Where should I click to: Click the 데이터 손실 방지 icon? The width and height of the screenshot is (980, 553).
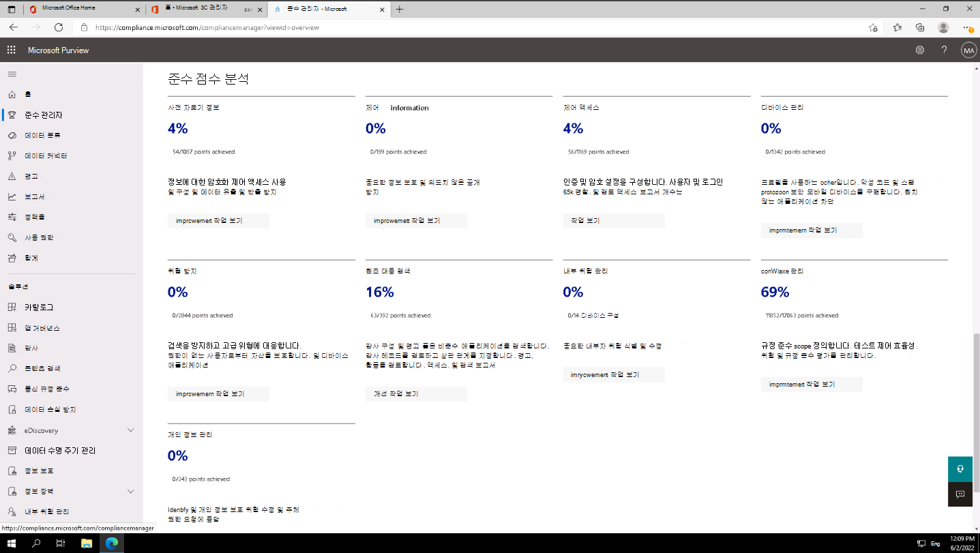pyautogui.click(x=12, y=410)
